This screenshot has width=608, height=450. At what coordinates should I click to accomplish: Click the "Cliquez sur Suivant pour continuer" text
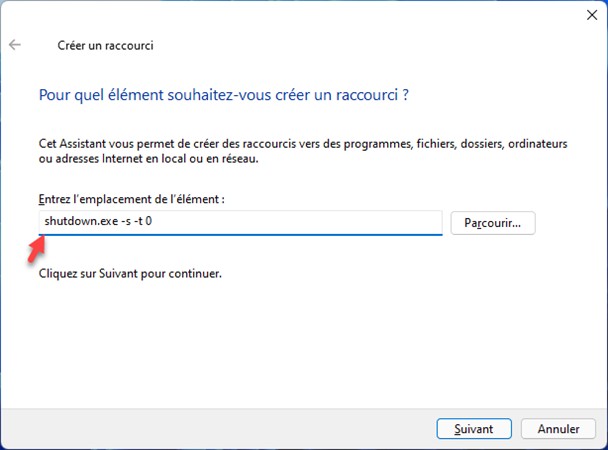129,272
